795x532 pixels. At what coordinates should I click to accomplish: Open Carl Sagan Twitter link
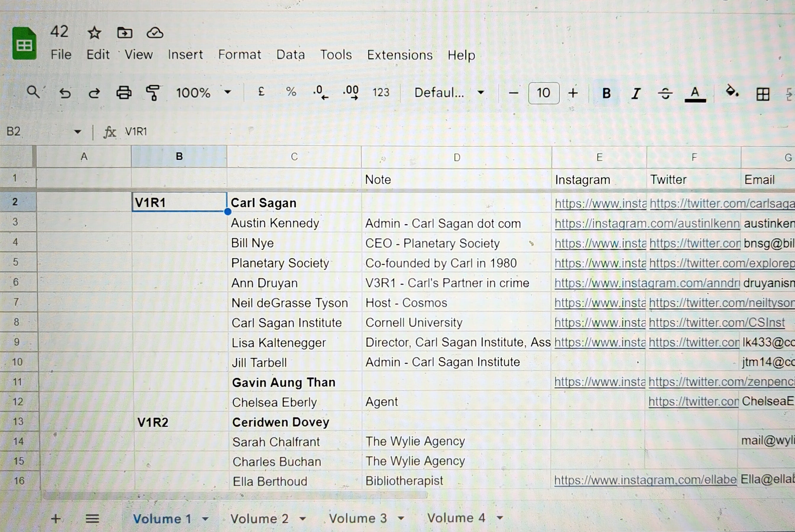click(722, 203)
